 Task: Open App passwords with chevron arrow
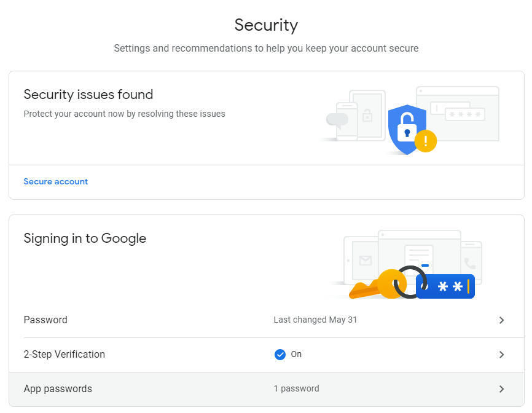click(x=501, y=389)
